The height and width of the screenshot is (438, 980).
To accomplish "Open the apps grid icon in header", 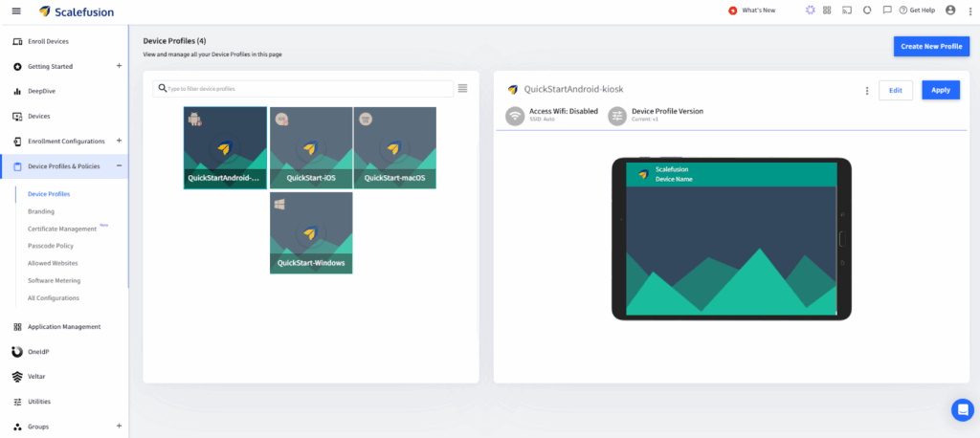I will coord(826,11).
